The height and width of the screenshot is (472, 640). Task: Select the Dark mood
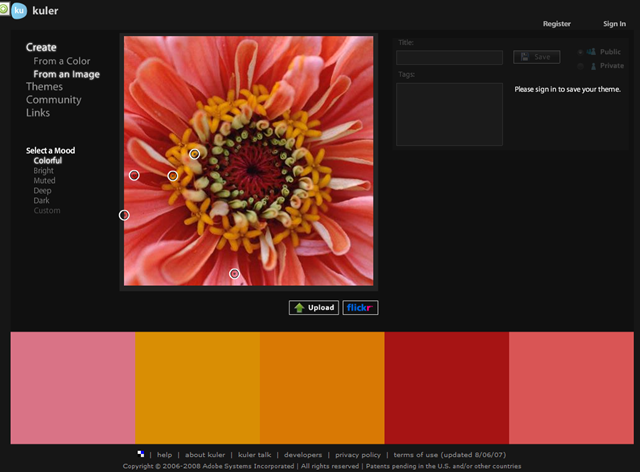pos(42,200)
